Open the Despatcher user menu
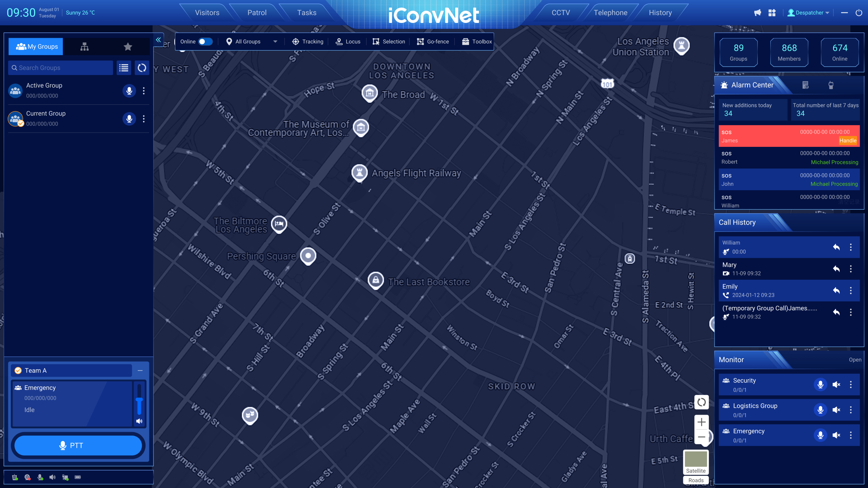Screen dimensions: 868x488 click(808, 13)
